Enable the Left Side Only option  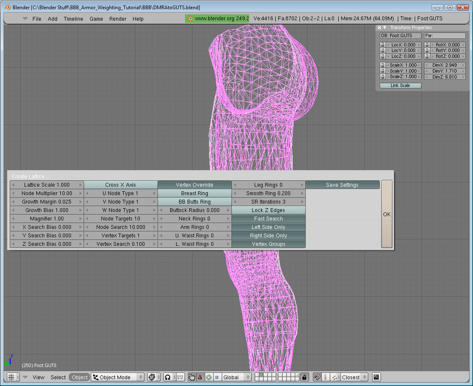(x=268, y=227)
